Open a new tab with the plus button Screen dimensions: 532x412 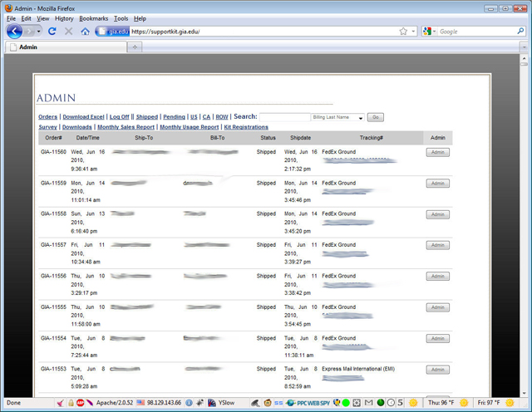(x=135, y=47)
